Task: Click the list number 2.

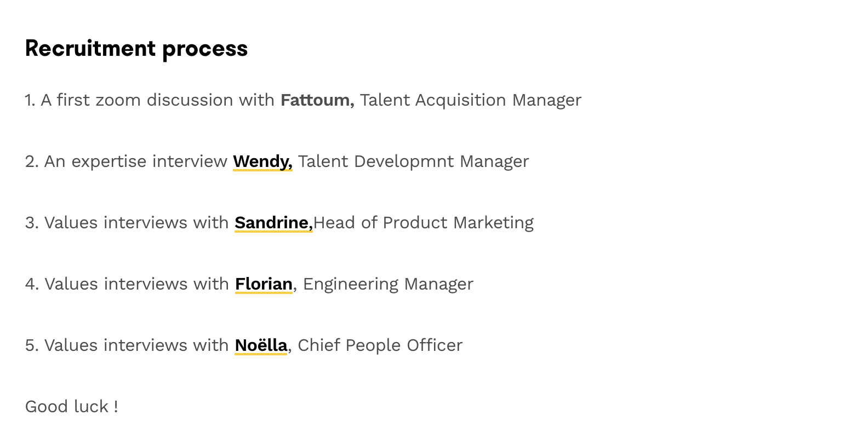Action: (x=31, y=161)
